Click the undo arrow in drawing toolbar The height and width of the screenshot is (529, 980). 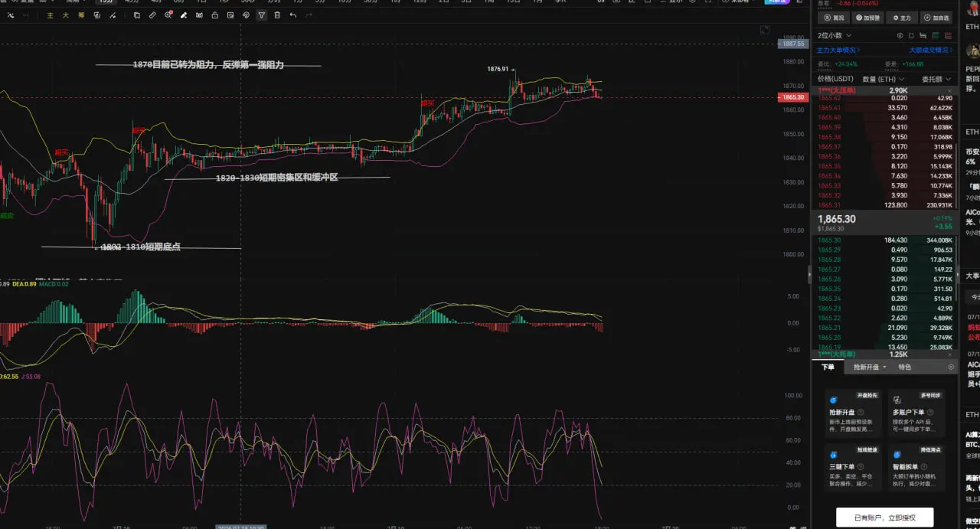click(x=293, y=15)
